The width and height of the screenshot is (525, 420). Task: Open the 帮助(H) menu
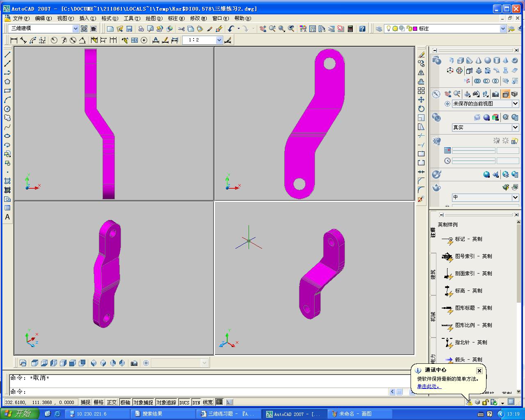tap(242, 18)
